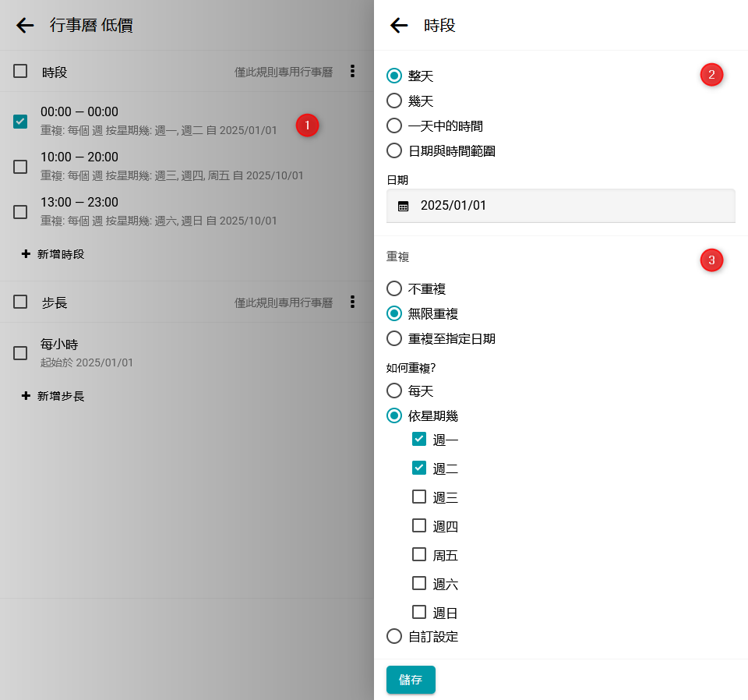The image size is (748, 700).
Task: Click the 儲存 save button
Action: click(x=411, y=680)
